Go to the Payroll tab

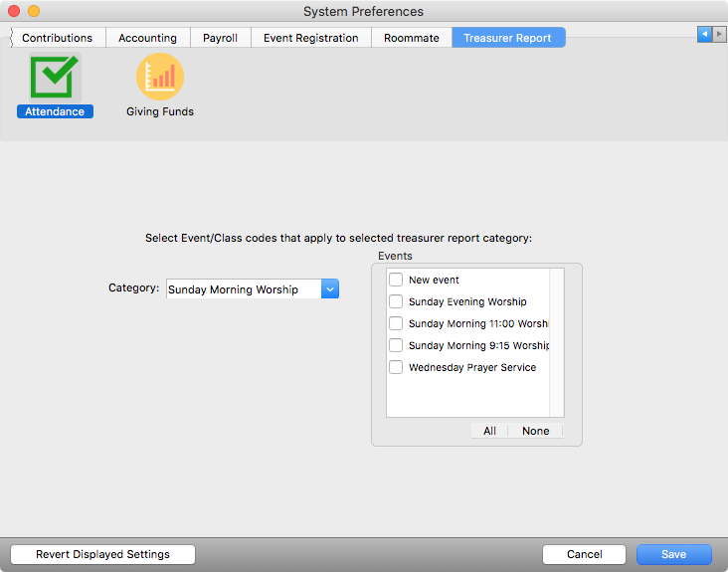tap(220, 38)
